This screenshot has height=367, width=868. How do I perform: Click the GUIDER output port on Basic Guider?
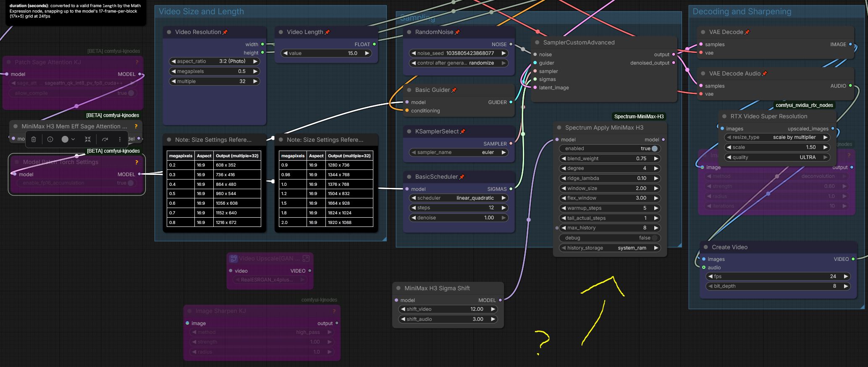click(x=511, y=102)
